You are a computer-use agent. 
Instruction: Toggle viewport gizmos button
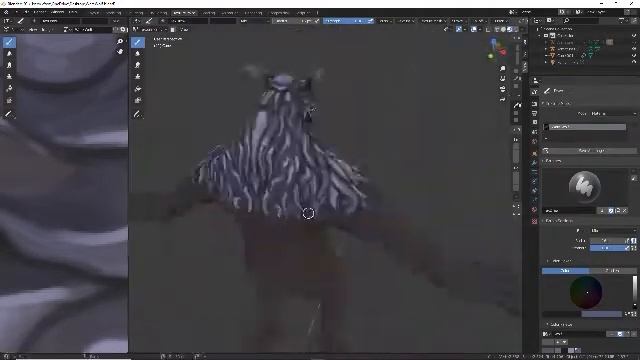[x=459, y=29]
